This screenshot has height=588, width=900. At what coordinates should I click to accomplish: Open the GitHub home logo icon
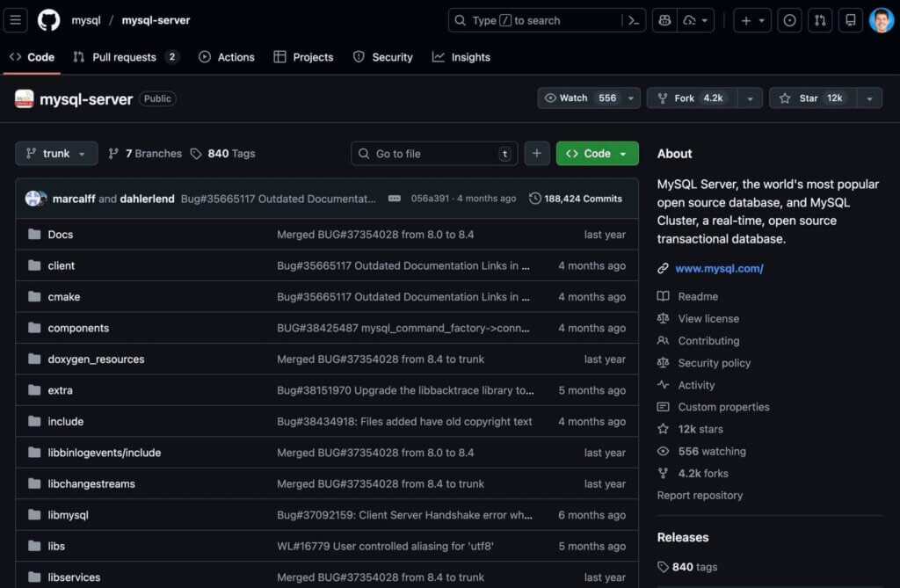(x=48, y=19)
